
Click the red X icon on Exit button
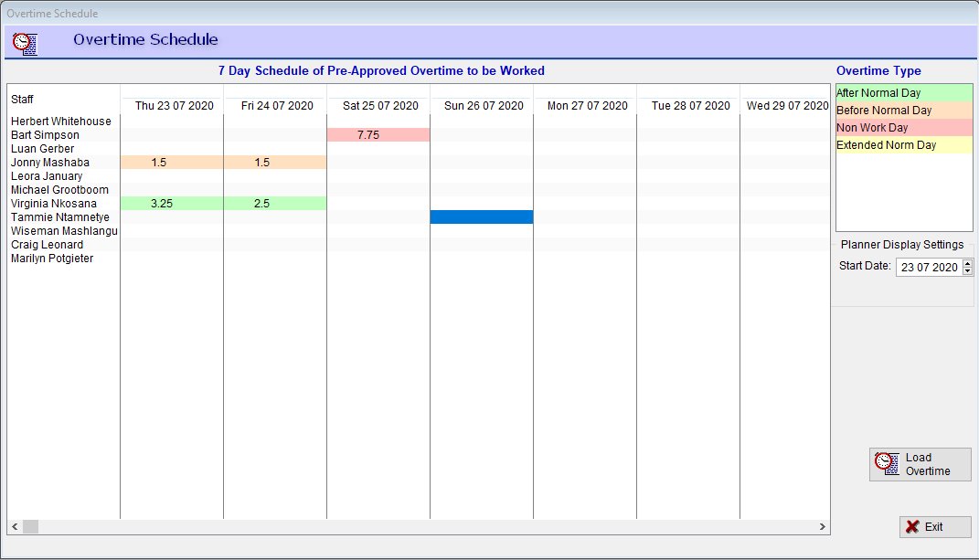point(912,527)
